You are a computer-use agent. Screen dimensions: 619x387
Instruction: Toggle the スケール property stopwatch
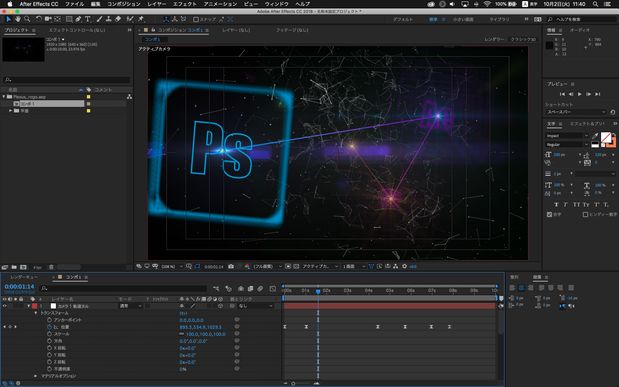click(x=49, y=334)
